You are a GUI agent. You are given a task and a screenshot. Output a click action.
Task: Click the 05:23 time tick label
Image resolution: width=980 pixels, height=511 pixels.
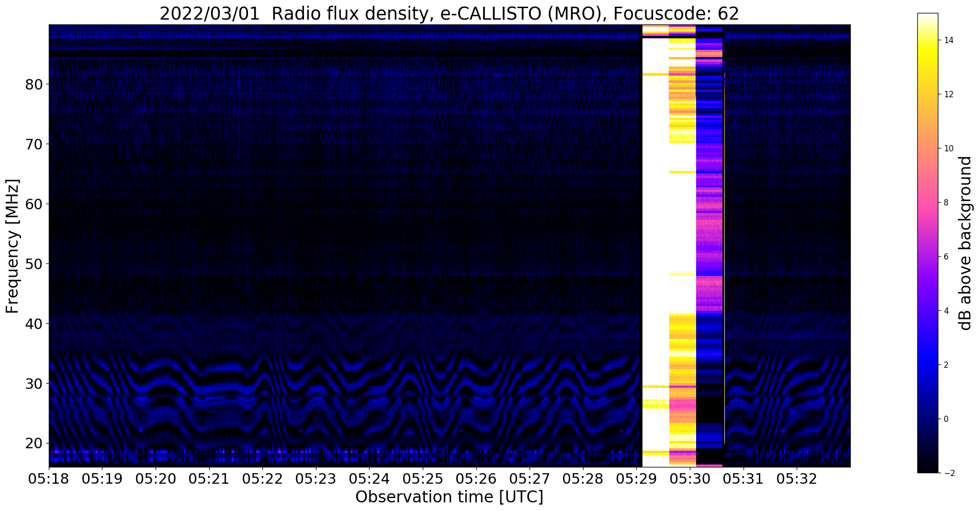315,478
